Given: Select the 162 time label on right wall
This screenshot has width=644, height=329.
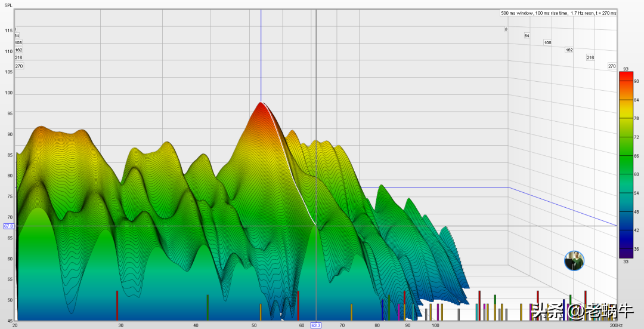Looking at the screenshot, I should click(x=569, y=50).
